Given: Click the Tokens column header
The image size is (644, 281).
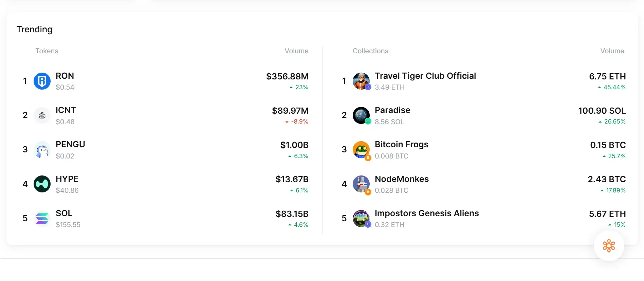Looking at the screenshot, I should (47, 51).
